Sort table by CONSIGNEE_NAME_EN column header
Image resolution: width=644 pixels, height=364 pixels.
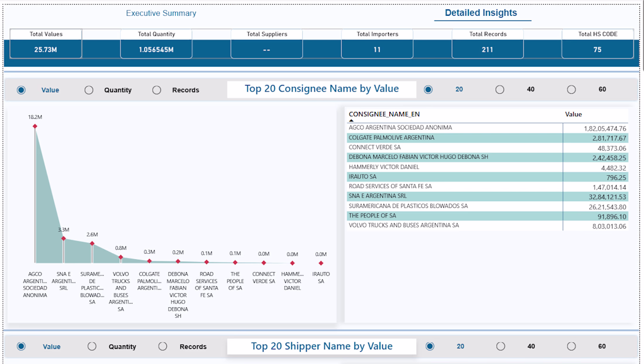coord(384,114)
